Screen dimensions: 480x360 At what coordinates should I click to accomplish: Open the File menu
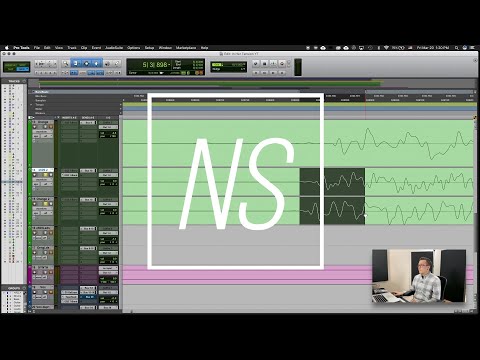[37, 48]
